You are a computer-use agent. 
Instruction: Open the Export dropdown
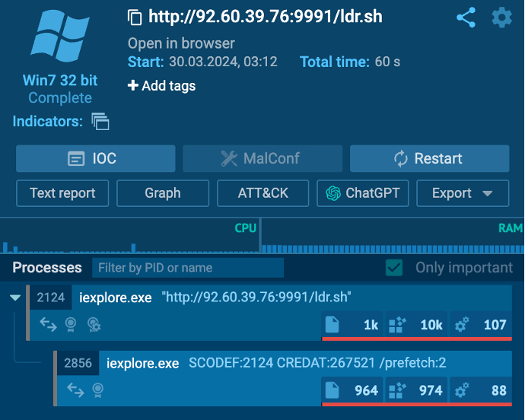pyautogui.click(x=463, y=193)
